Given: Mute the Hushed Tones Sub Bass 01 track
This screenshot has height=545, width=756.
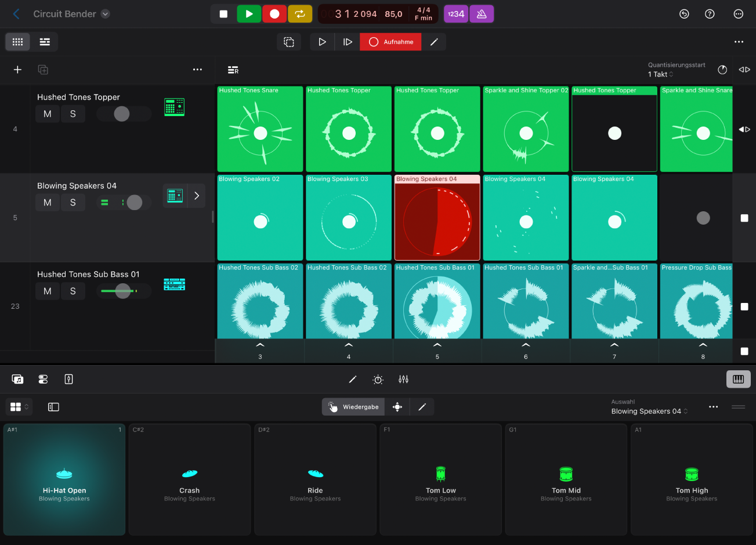Looking at the screenshot, I should tap(48, 291).
